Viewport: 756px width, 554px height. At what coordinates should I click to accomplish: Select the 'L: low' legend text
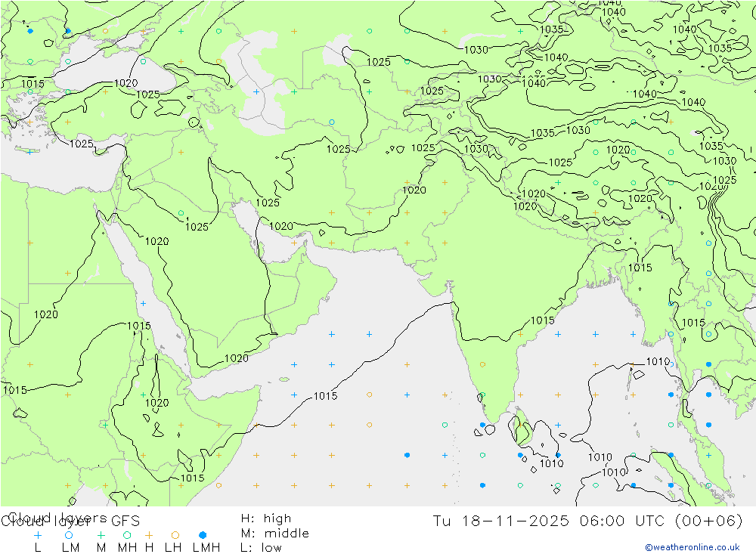point(262,548)
